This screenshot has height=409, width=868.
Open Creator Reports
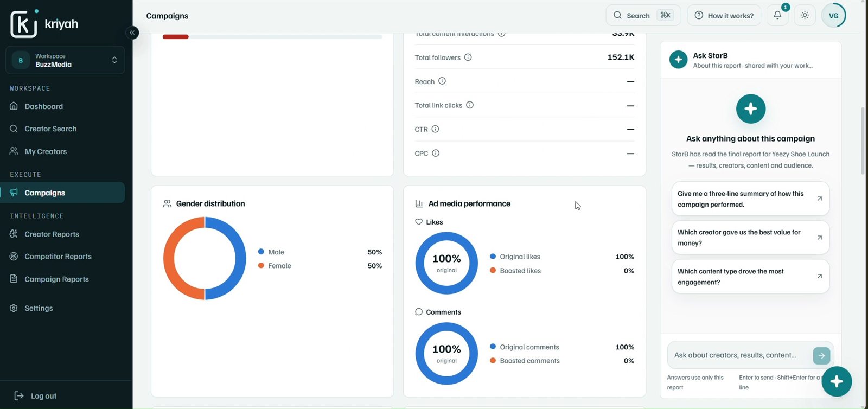point(52,234)
